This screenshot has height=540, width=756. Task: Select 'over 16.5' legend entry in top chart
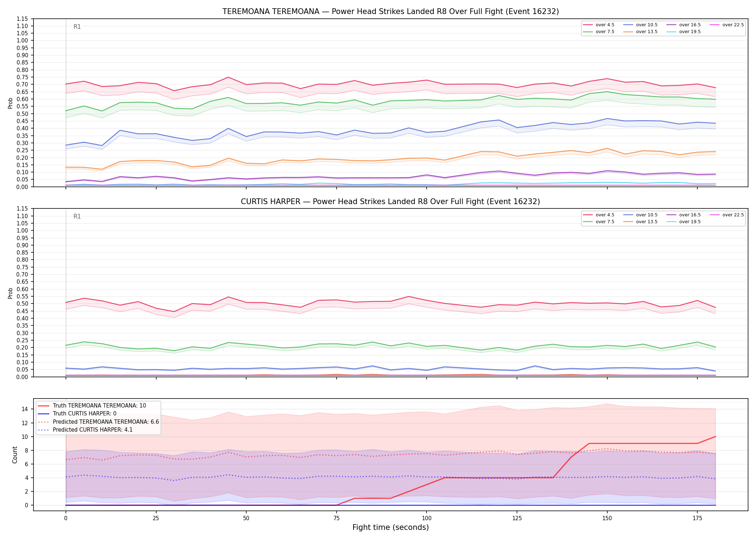pos(684,25)
